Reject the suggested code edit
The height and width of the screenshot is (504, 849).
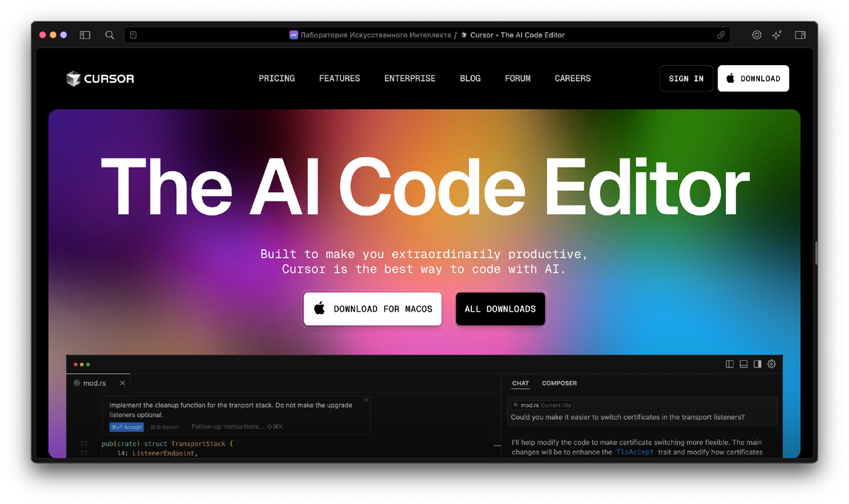tap(165, 427)
